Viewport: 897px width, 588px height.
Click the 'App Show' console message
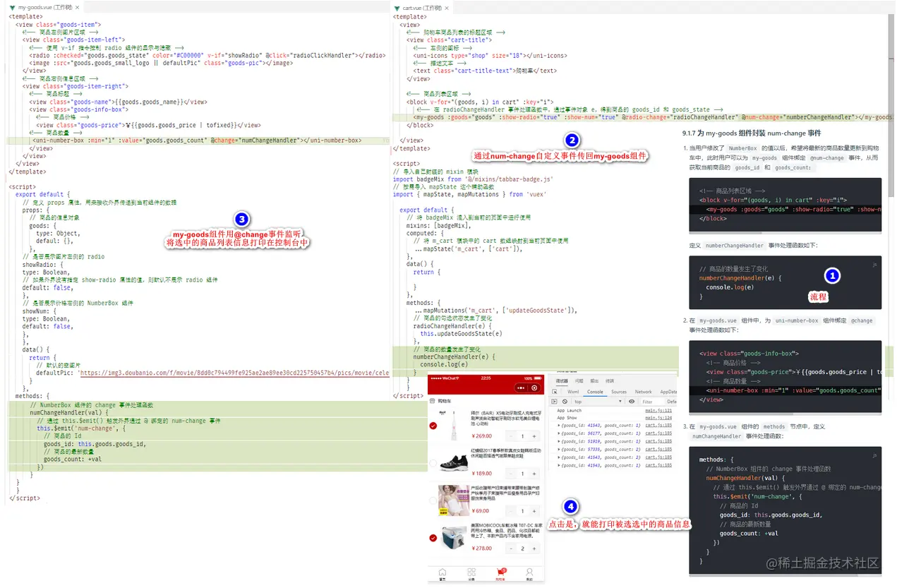567,418
